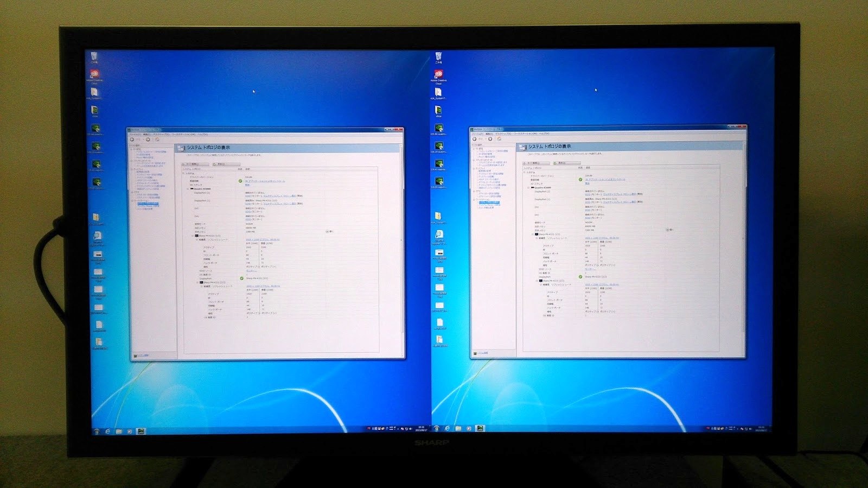Screen dimensions: 868x488
Task: Open File Explorer from the left taskbar
Action: (119, 431)
